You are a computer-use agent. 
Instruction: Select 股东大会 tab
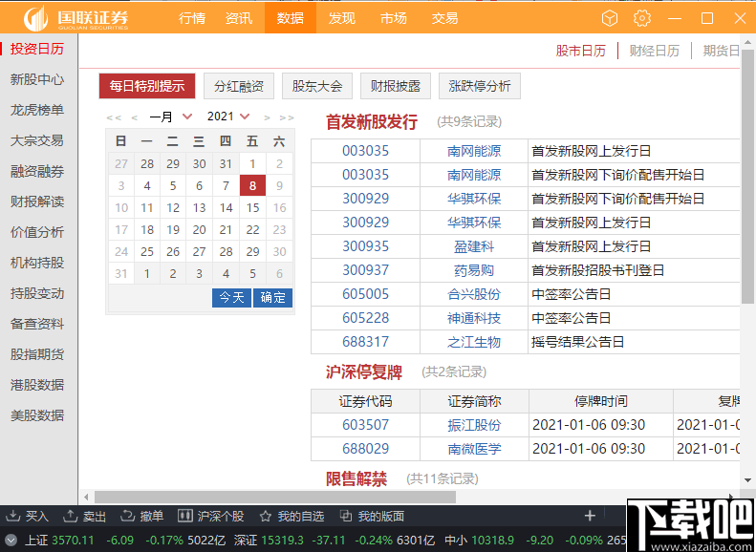tap(317, 86)
